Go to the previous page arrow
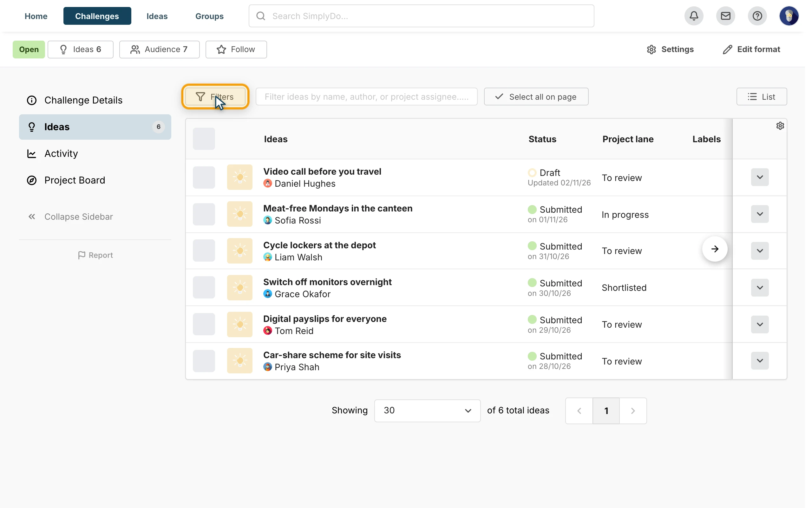 (x=579, y=411)
